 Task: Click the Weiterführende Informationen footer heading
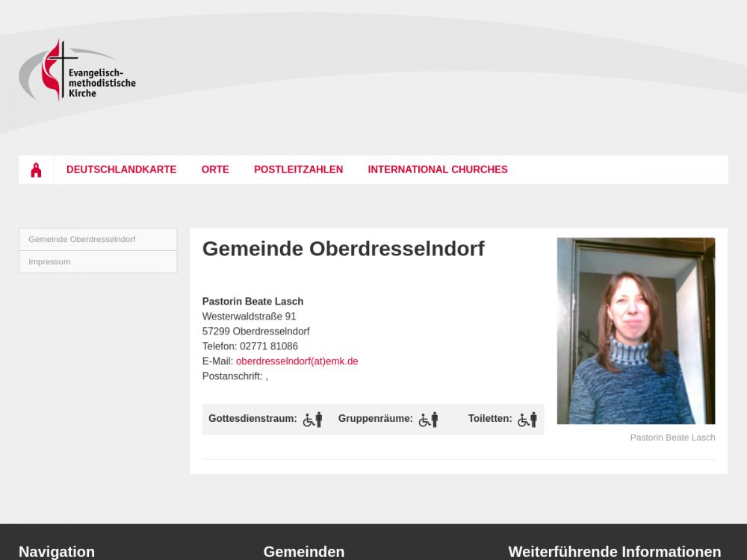tap(615, 552)
